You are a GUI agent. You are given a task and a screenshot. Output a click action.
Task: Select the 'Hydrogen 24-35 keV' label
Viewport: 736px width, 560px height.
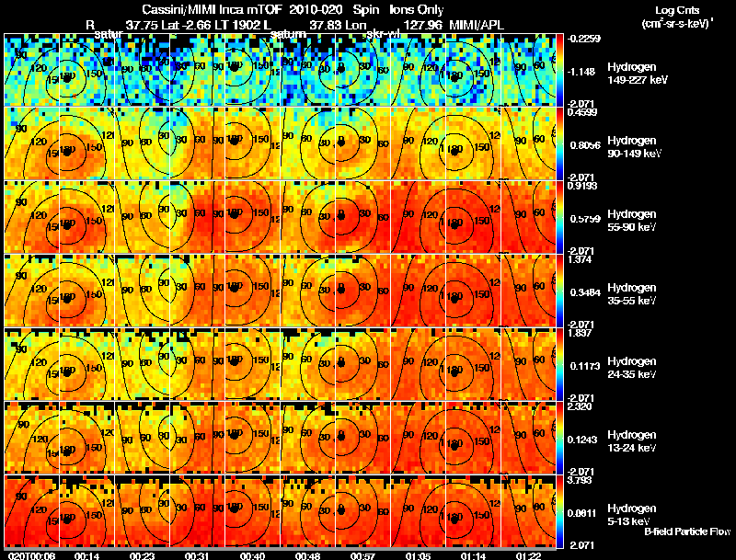tap(632, 368)
